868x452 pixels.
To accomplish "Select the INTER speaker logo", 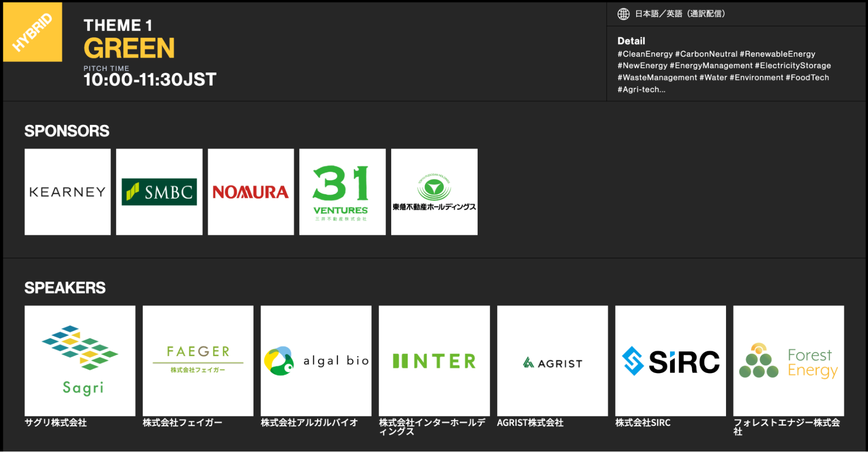I will 434,361.
